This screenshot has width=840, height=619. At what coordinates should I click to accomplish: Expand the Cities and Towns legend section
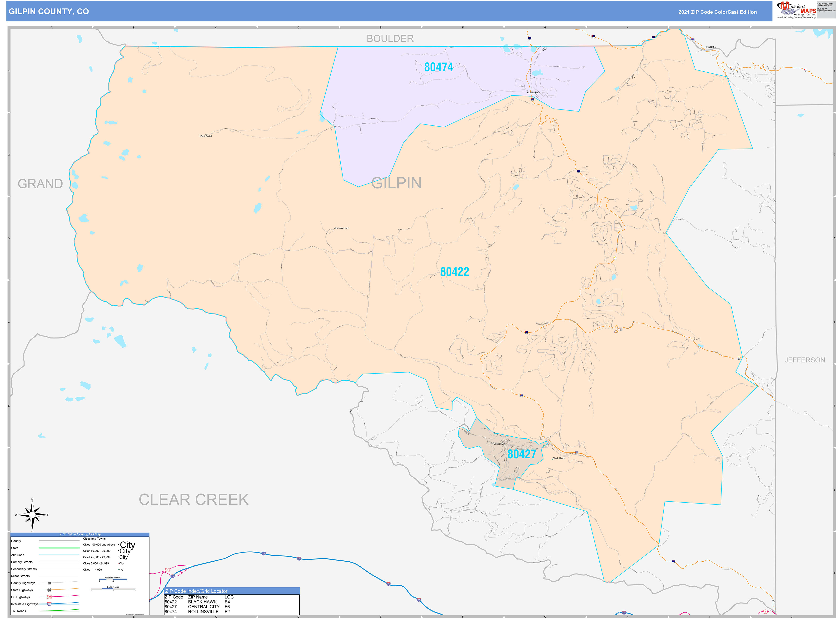[94, 539]
